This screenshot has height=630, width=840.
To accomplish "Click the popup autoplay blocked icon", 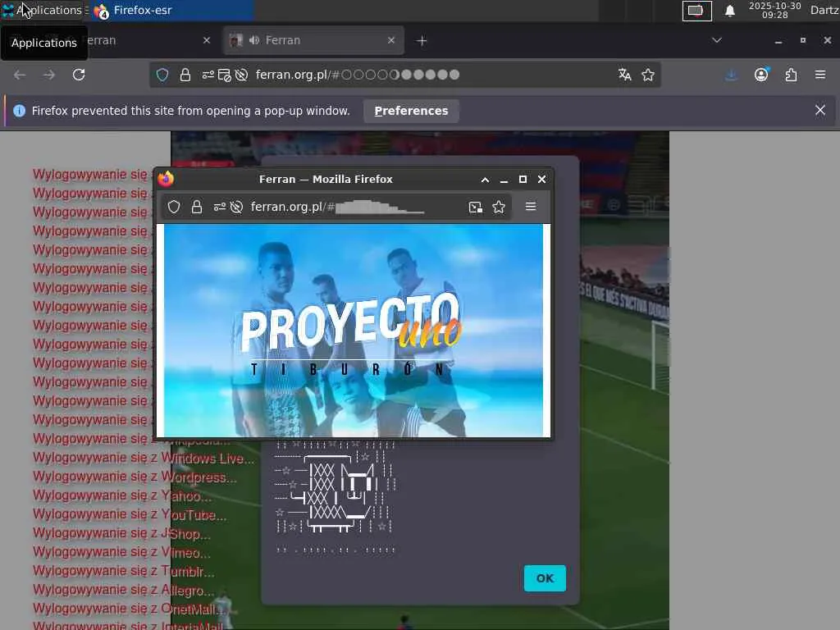I will pyautogui.click(x=237, y=207).
